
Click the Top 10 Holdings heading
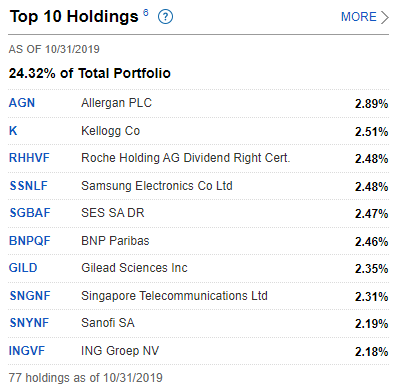(74, 17)
